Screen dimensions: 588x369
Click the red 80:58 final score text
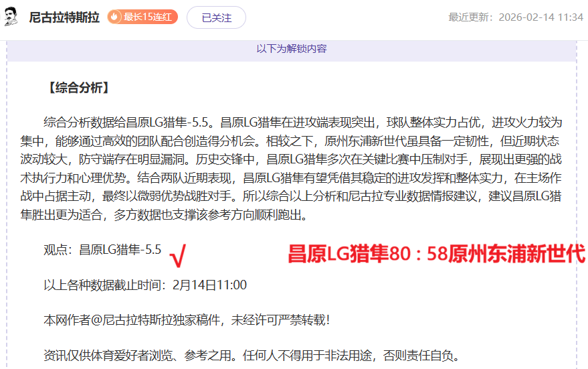point(436,254)
